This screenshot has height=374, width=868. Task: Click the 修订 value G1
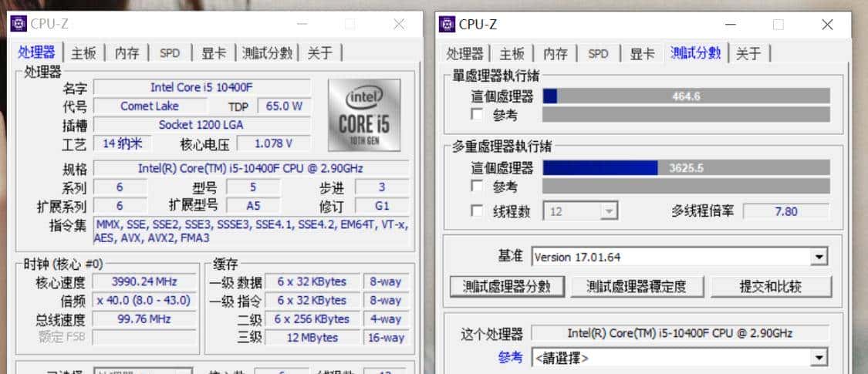pos(382,206)
